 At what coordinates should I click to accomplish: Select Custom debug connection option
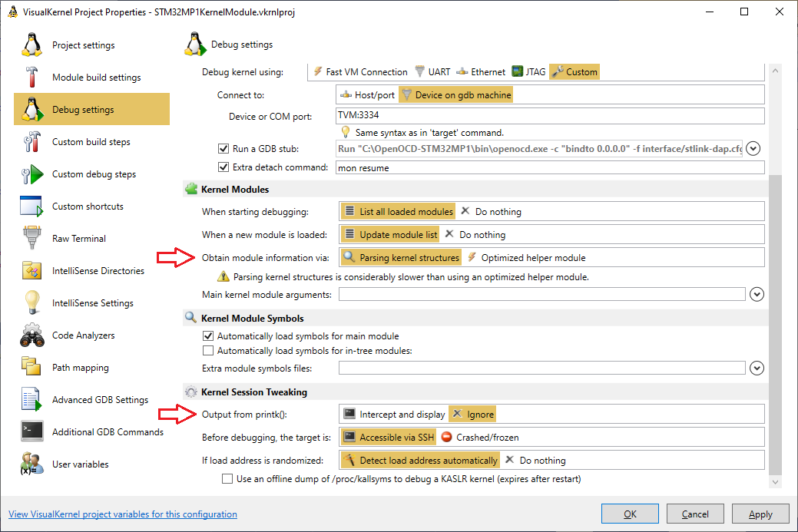coord(574,71)
